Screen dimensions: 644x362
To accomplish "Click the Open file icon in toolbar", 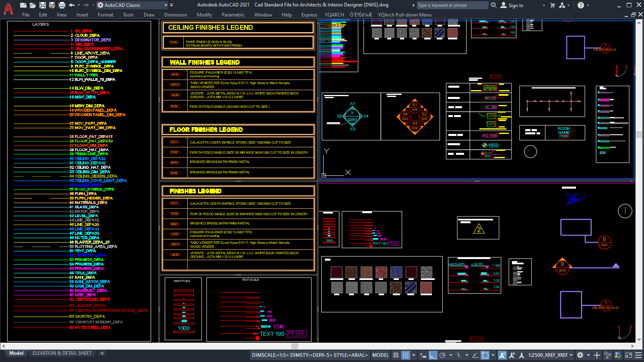I will pos(32,4).
